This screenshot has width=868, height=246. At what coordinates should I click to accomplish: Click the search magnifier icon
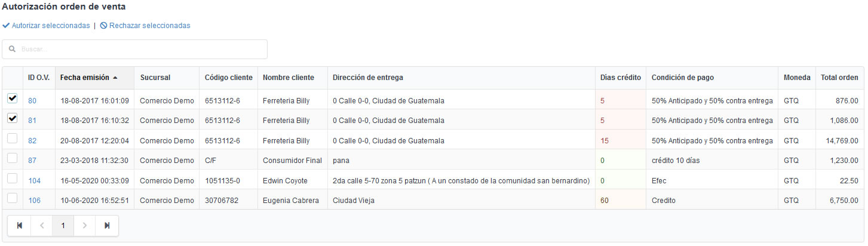coord(12,49)
